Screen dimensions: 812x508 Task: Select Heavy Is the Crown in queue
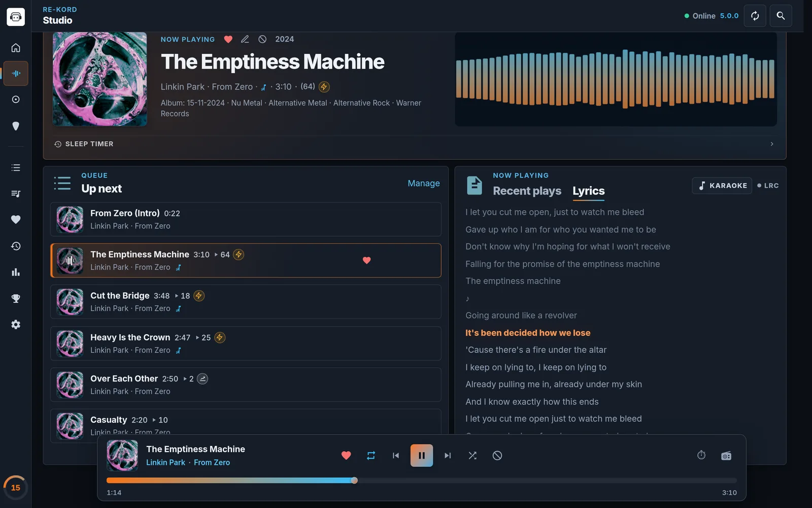click(x=246, y=343)
